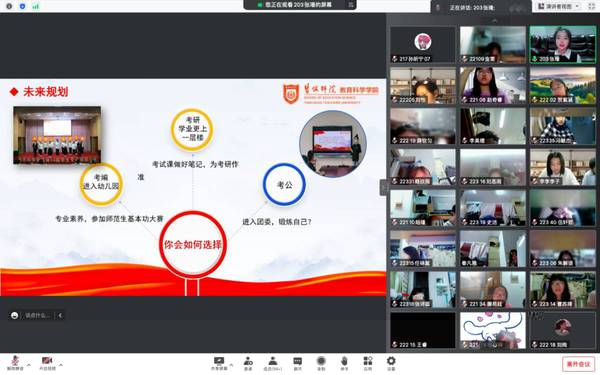
Task: Click the red leave meeting button
Action: (579, 364)
